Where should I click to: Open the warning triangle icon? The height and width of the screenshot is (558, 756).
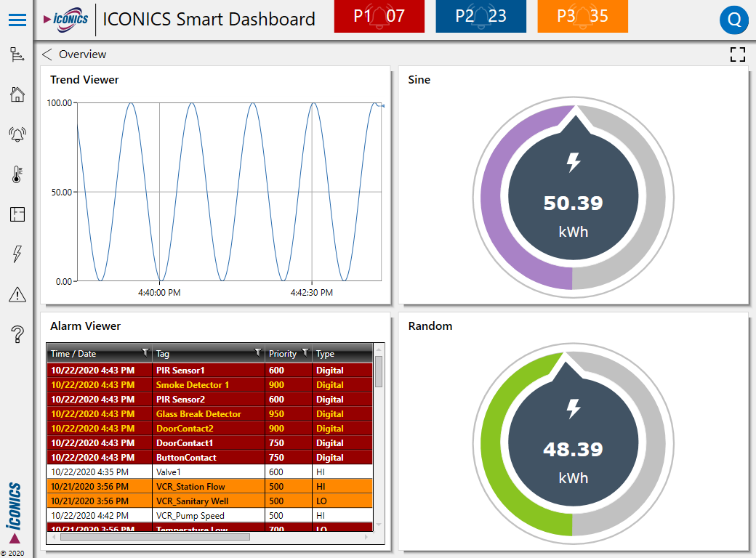click(17, 294)
